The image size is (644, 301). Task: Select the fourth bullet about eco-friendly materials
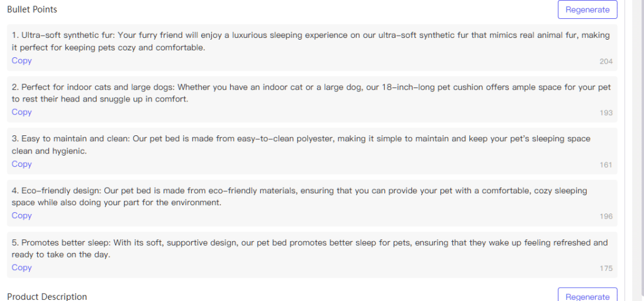pyautogui.click(x=299, y=196)
